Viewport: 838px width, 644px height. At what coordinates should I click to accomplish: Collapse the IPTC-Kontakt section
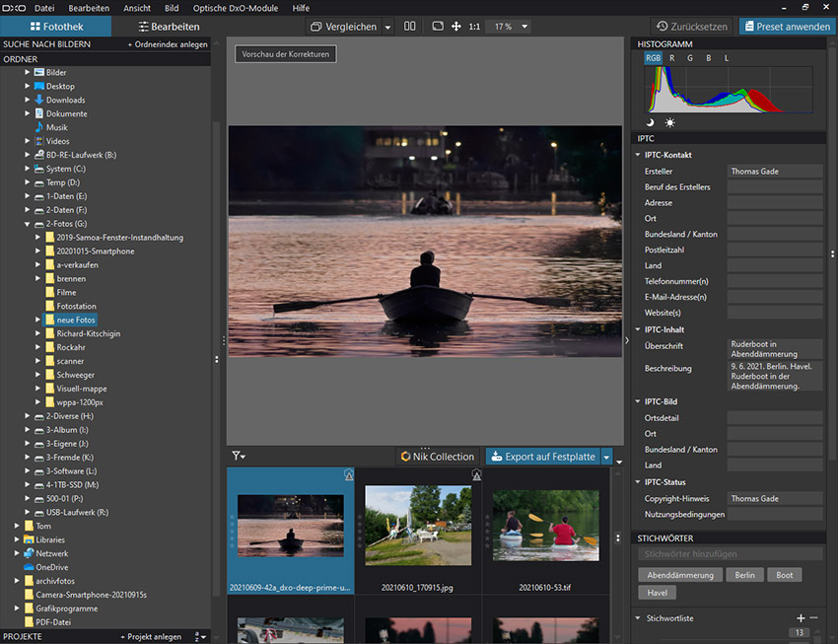click(638, 155)
